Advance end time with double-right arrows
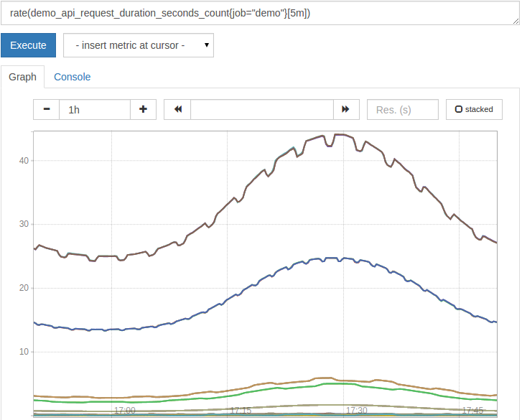 coord(345,109)
